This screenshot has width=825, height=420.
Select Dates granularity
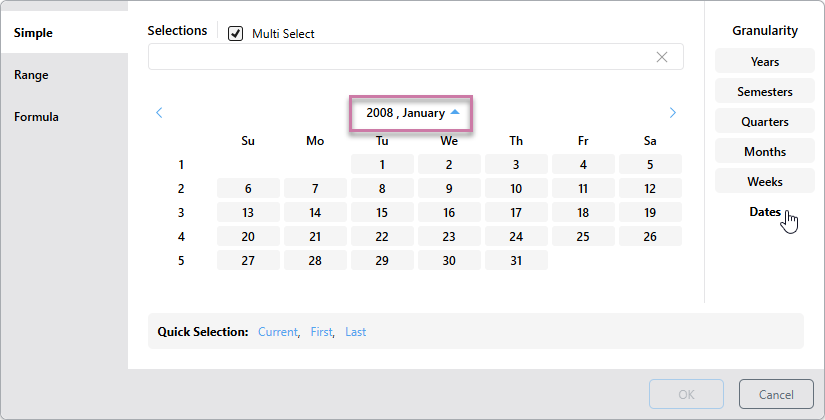pyautogui.click(x=764, y=212)
